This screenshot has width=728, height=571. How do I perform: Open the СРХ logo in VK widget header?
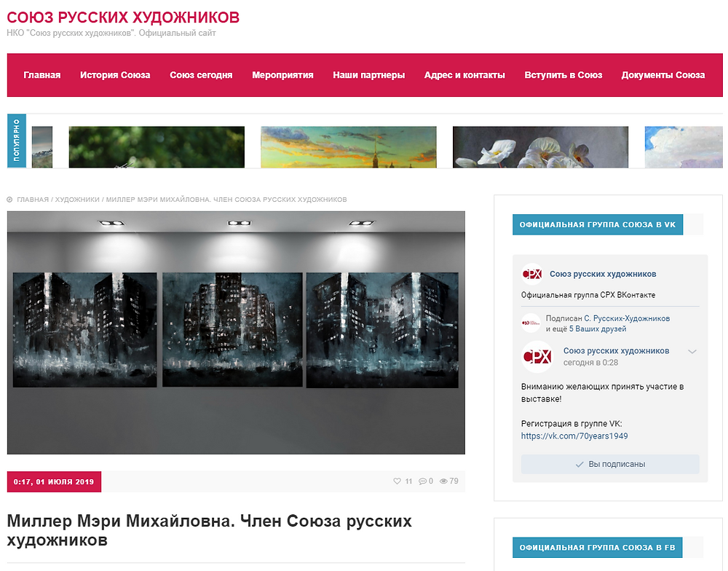[532, 274]
